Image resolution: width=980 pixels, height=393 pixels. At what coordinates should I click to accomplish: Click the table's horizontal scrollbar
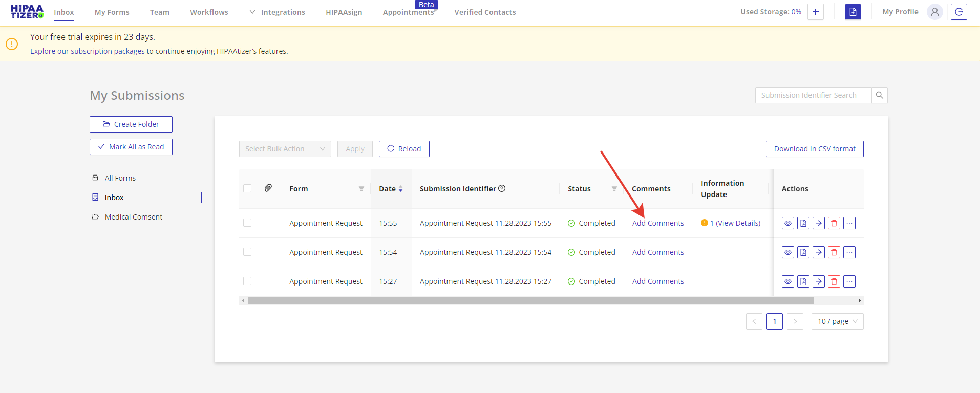tap(530, 301)
